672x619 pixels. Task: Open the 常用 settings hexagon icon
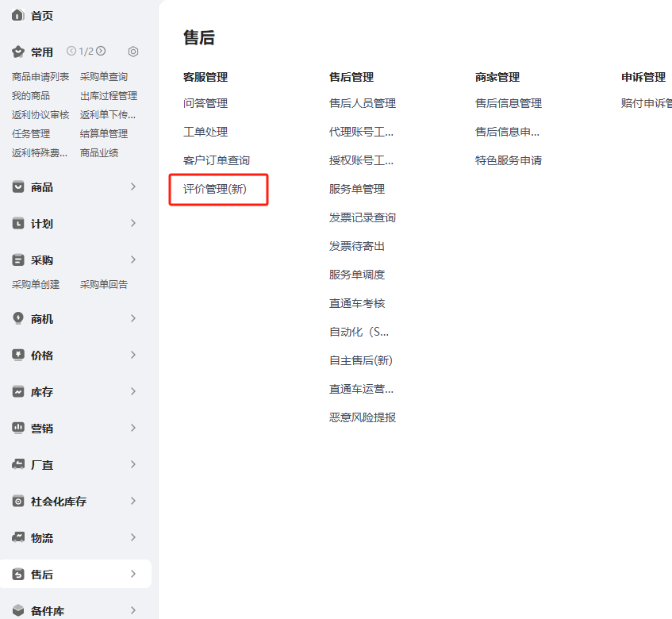(133, 52)
